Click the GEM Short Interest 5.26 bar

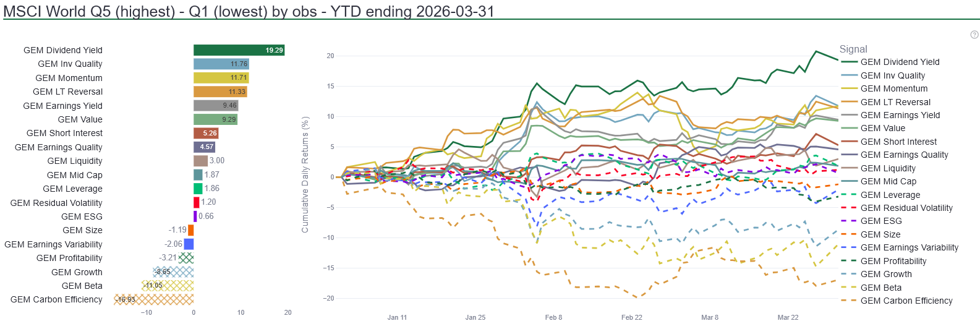206,133
